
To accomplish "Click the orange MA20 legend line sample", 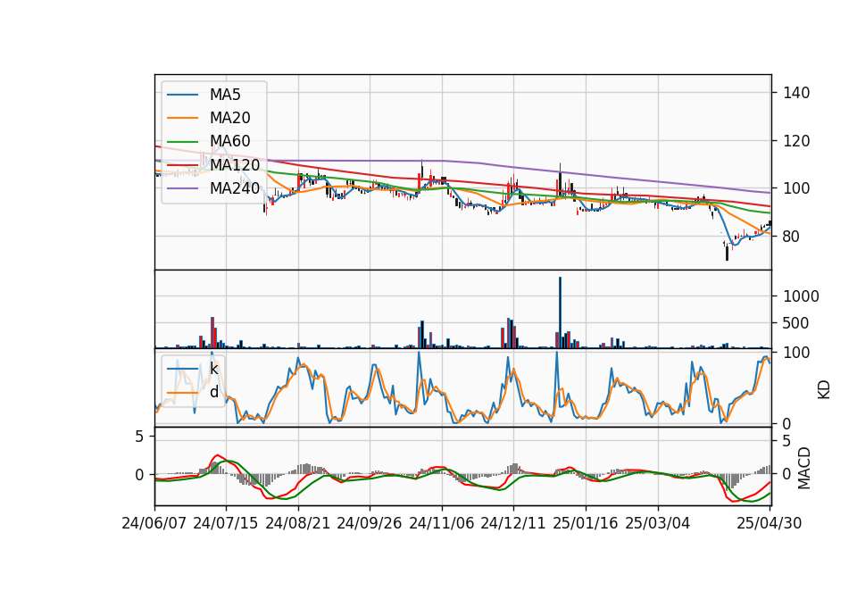I will (x=182, y=118).
